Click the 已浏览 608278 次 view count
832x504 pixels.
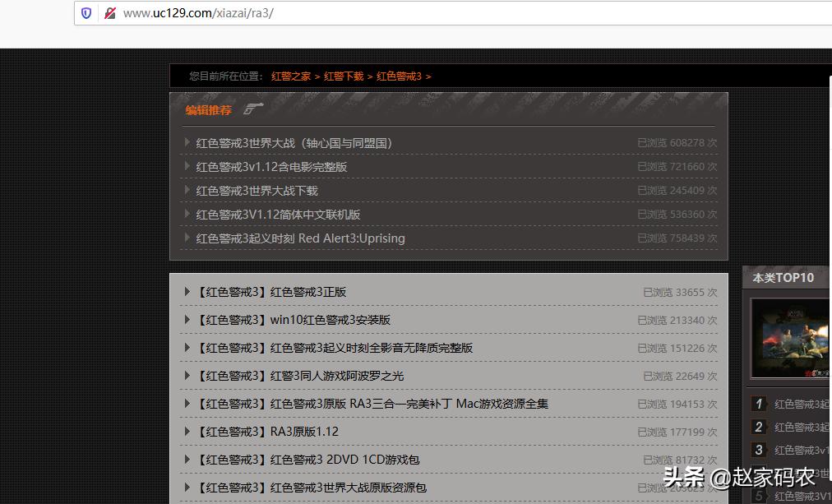coord(677,143)
